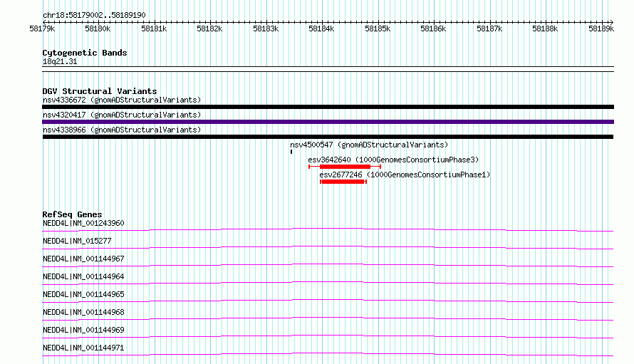This screenshot has width=634, height=364.
Task: Click the 58187k ruler tick label
Action: tap(489, 28)
